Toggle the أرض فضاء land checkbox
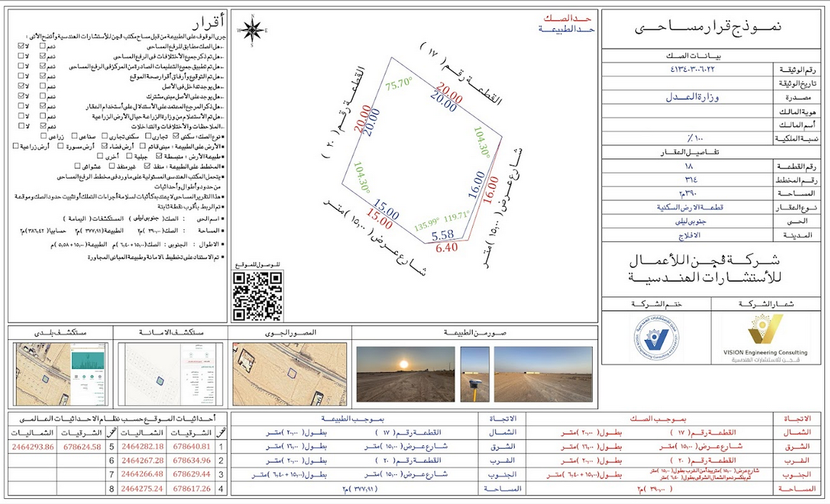The height and width of the screenshot is (504, 830). coord(105,146)
